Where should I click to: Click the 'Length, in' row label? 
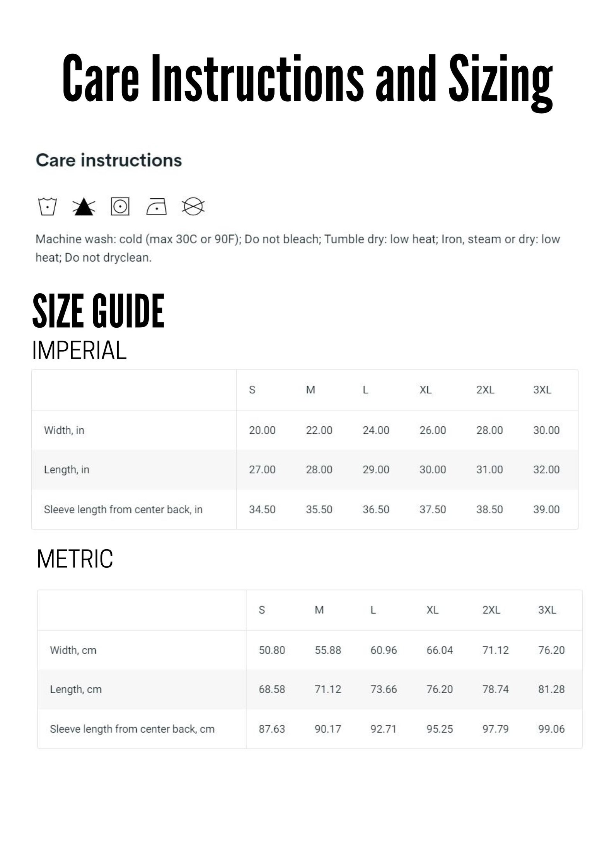(67, 470)
